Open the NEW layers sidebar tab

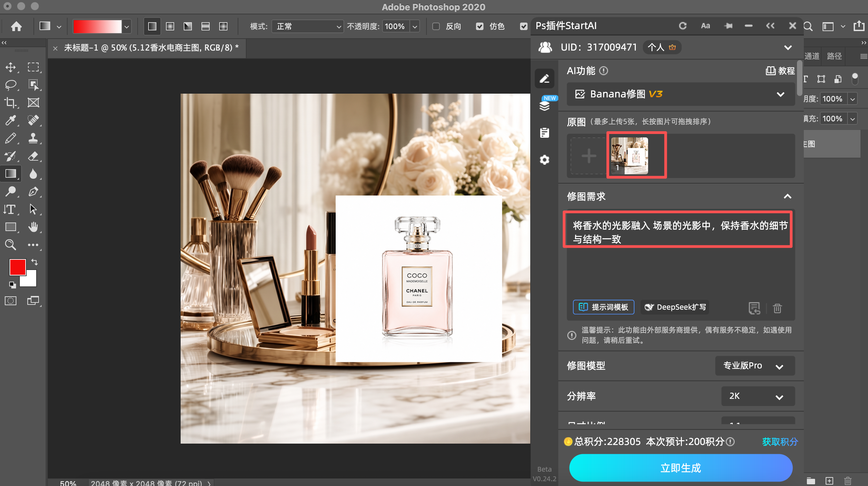(545, 105)
